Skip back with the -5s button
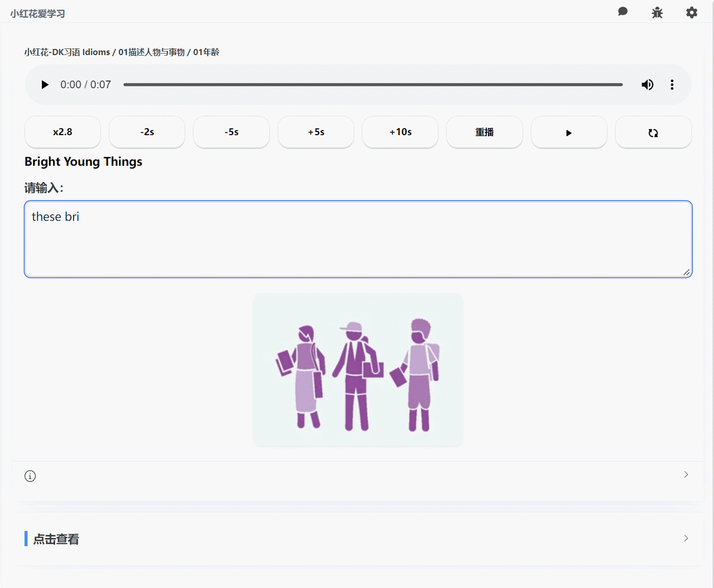The image size is (714, 588). pyautogui.click(x=231, y=132)
